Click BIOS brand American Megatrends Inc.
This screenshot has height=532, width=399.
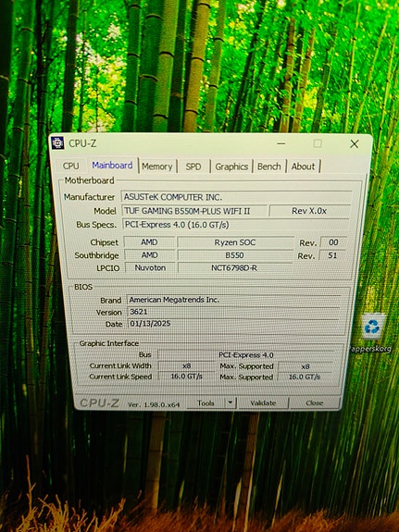coord(234,300)
